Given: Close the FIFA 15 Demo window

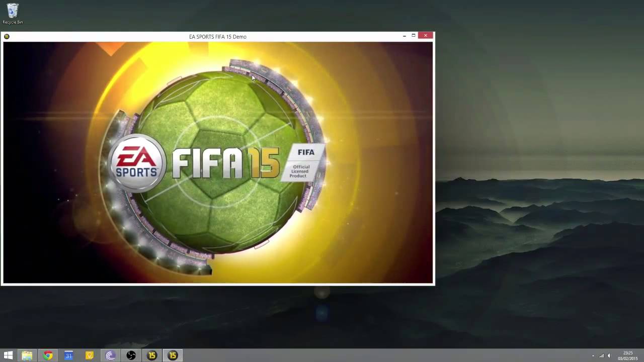Looking at the screenshot, I should 426,36.
